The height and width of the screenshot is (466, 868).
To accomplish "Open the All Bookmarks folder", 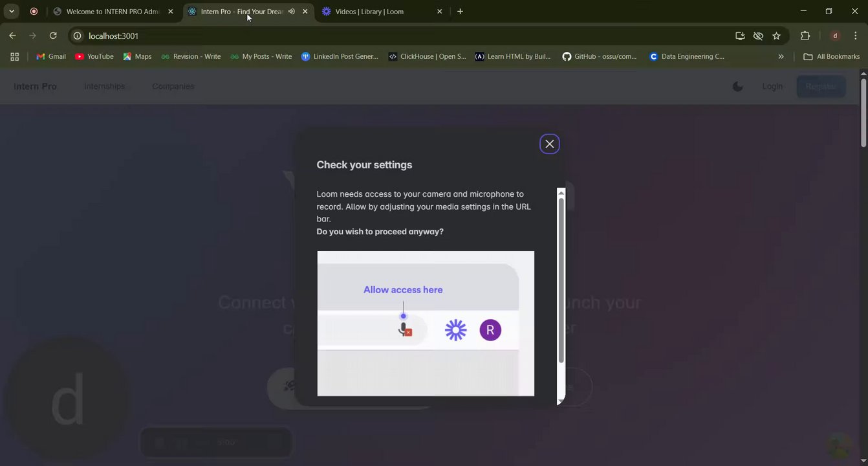I will click(x=832, y=56).
